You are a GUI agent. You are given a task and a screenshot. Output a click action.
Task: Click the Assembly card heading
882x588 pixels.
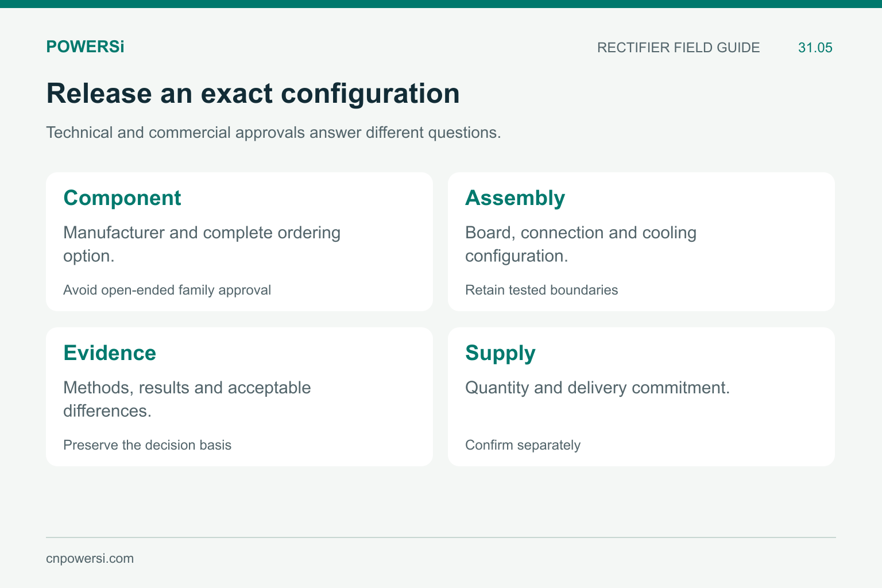click(515, 198)
